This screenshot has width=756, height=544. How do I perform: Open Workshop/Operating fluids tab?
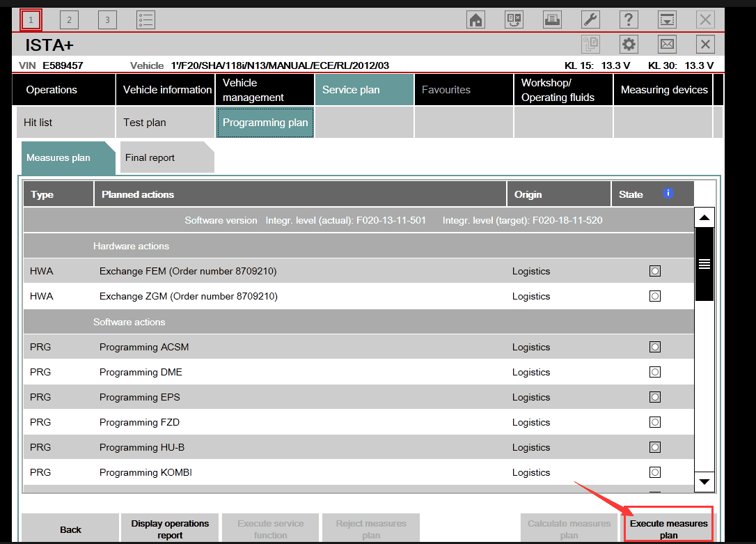pos(564,90)
